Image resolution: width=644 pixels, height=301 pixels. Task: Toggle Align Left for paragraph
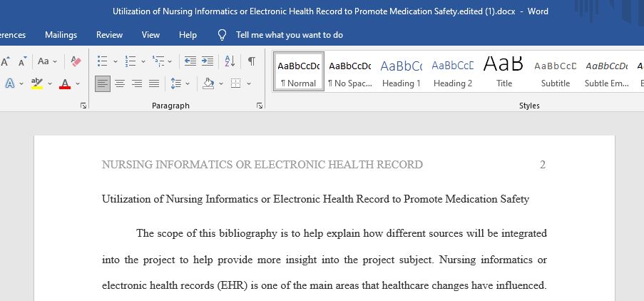(x=103, y=83)
